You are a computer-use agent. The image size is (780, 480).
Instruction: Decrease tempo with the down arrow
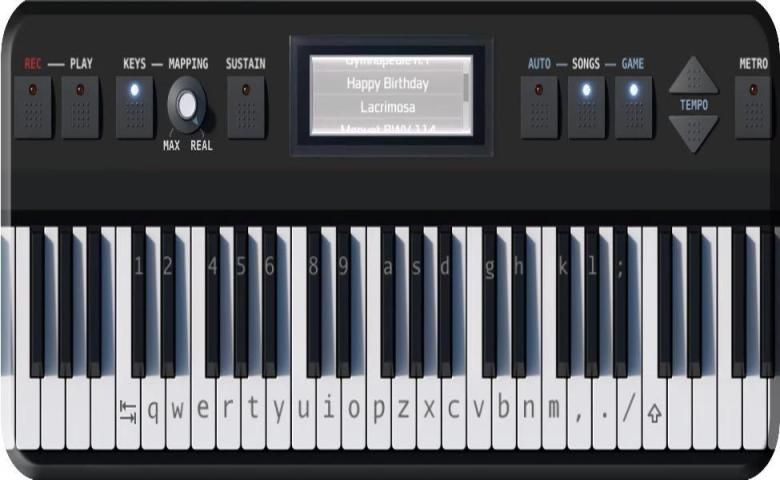(x=693, y=131)
